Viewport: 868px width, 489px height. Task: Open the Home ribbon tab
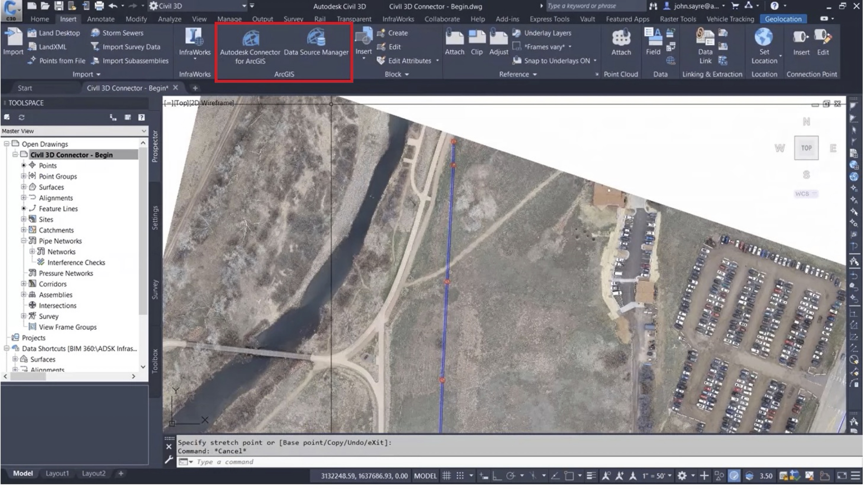coord(40,19)
